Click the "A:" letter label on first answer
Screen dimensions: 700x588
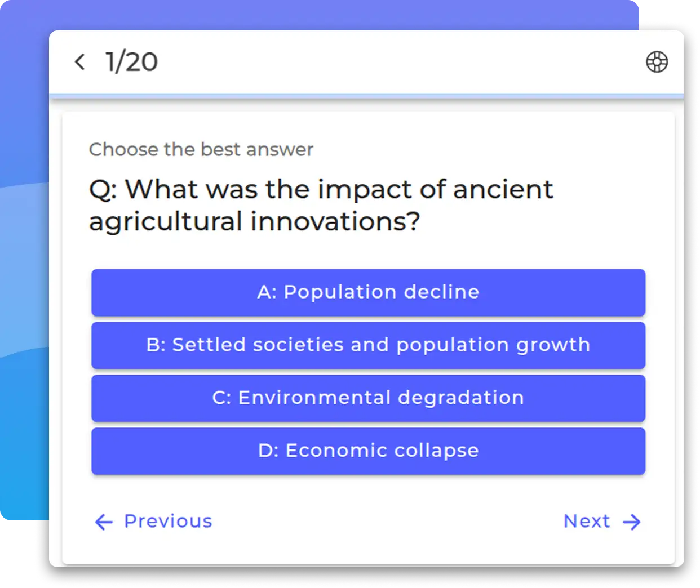tap(267, 292)
